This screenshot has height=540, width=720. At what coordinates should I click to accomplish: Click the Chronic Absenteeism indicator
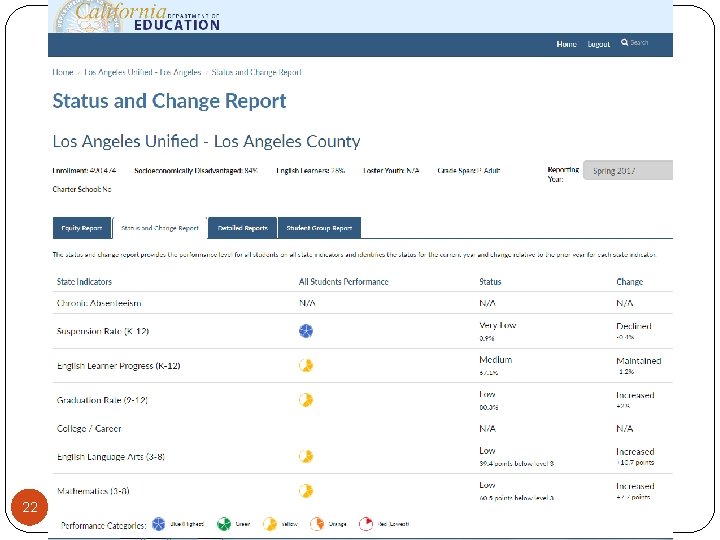point(99,303)
